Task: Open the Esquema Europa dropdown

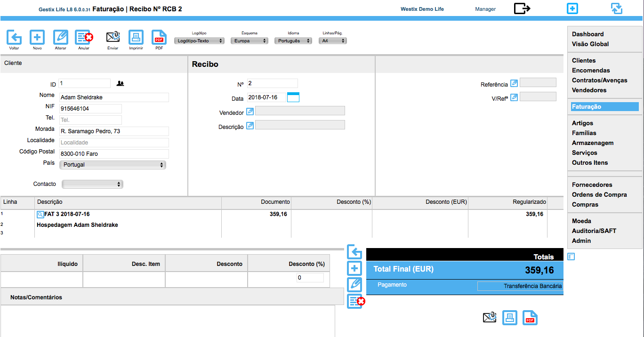Action: (250, 41)
